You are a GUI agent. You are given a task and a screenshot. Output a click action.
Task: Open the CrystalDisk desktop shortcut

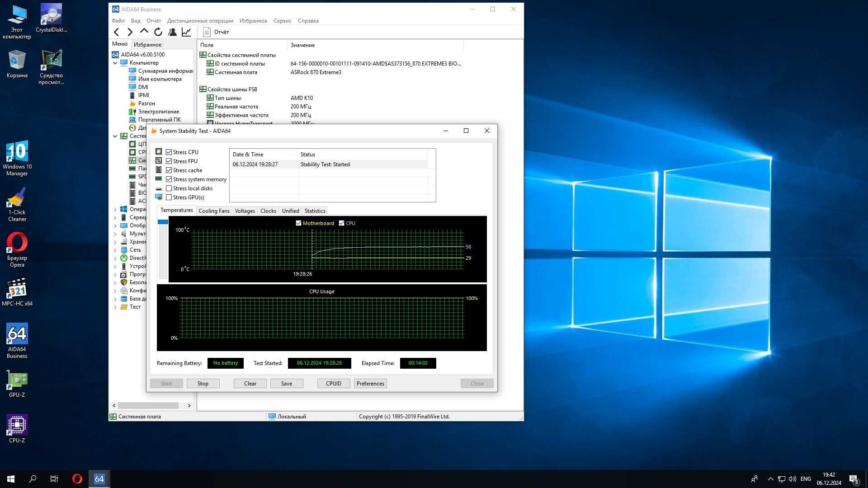pos(51,19)
